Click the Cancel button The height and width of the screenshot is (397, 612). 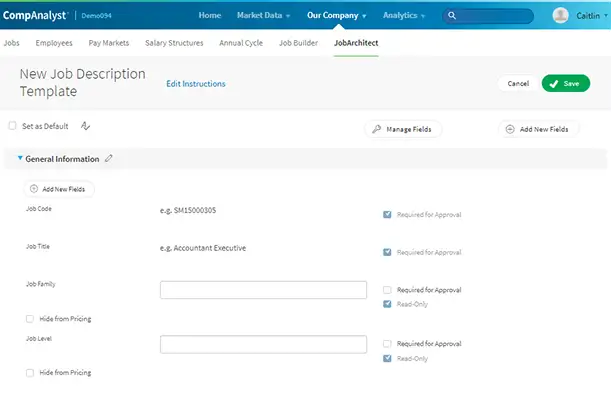pyautogui.click(x=518, y=84)
